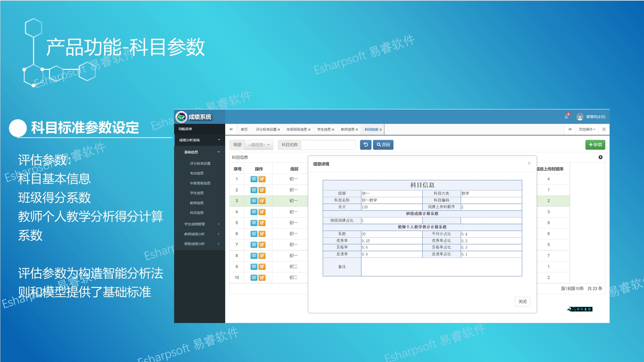This screenshot has height=362, width=644.
Task: Click the refresh icon beside the search button
Action: click(x=365, y=145)
